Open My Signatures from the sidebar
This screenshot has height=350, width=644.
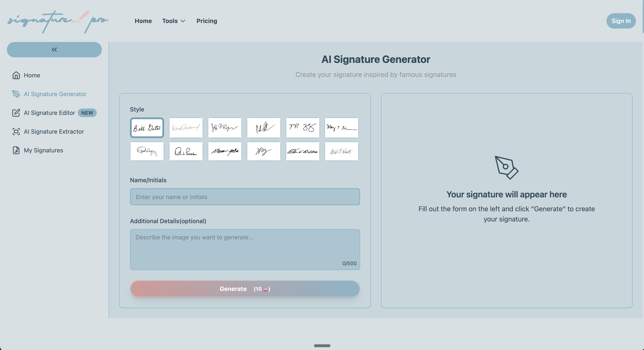(x=43, y=150)
